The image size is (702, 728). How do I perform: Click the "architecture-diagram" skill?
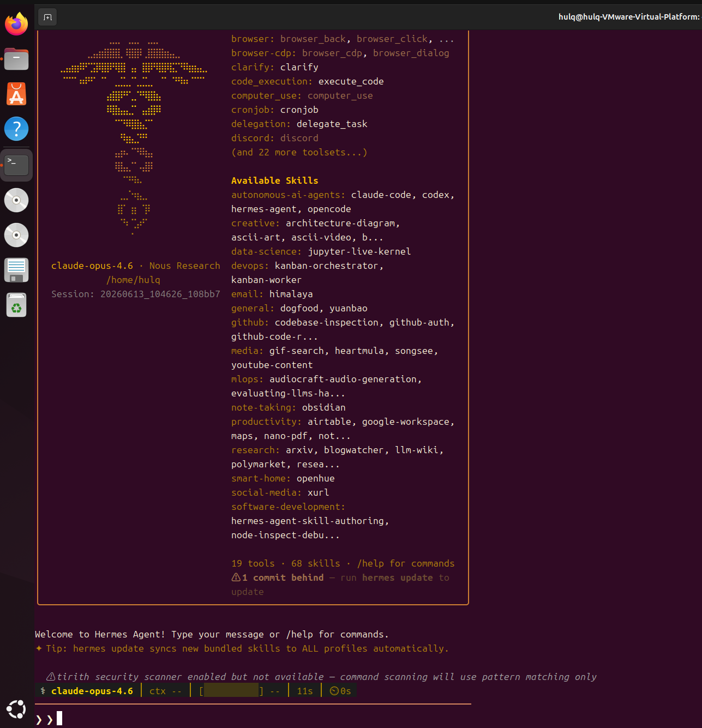pos(340,223)
